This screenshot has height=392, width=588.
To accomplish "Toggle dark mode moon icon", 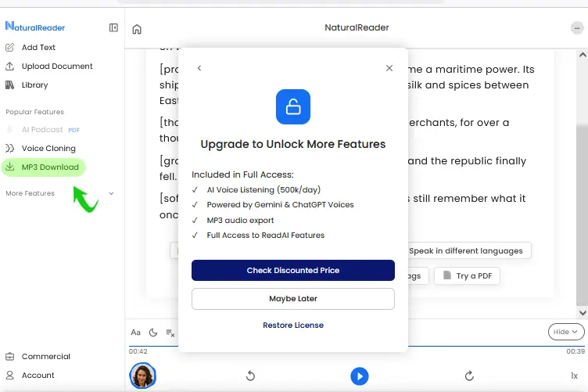I will click(x=153, y=333).
